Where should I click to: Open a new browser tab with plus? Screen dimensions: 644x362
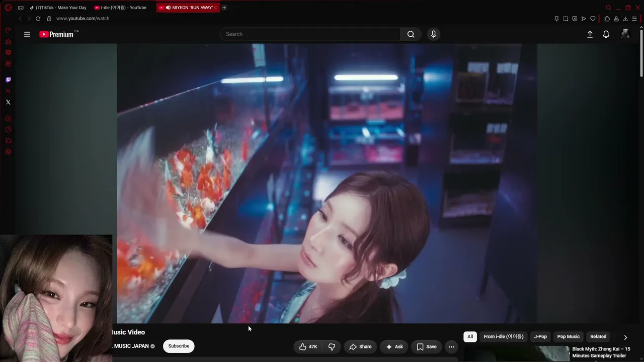point(224,8)
